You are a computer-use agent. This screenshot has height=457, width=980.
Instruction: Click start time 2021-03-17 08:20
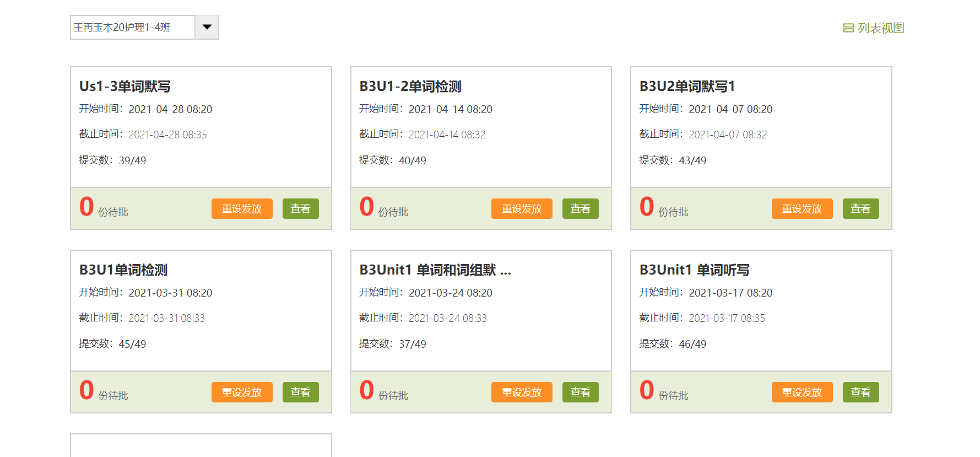[730, 293]
